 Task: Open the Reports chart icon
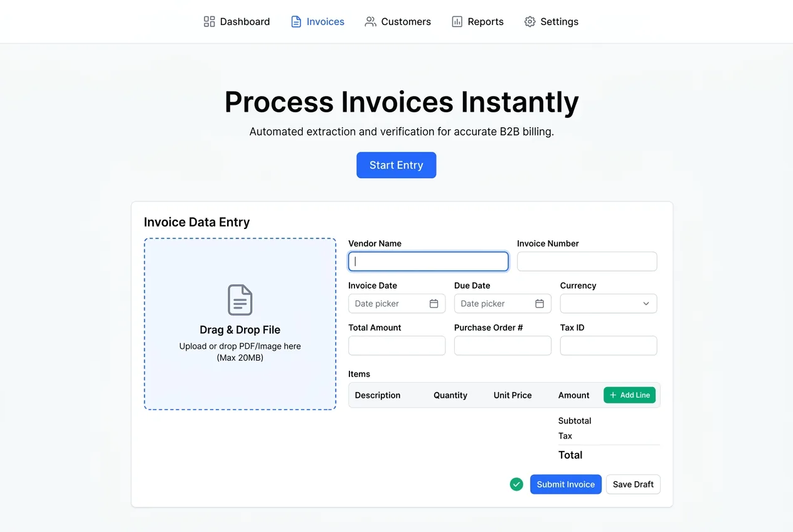(456, 21)
